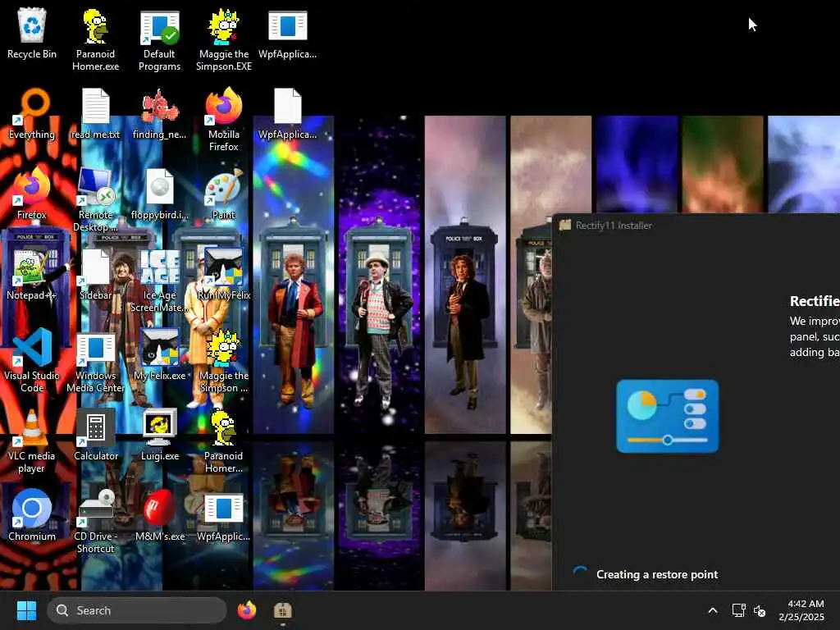Click the Rectify11 Installer title bar icon
The height and width of the screenshot is (630, 840).
click(x=564, y=225)
